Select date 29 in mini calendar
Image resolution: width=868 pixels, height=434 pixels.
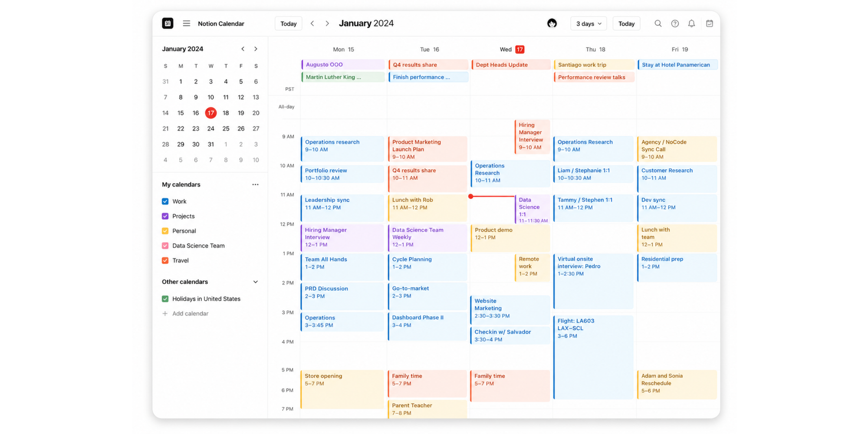[x=181, y=144]
